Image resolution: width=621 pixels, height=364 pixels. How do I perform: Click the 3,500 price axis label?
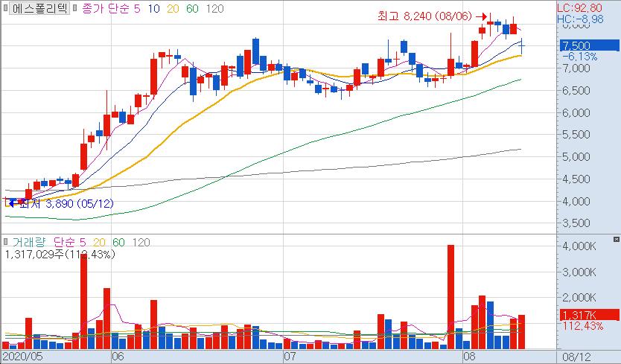click(576, 223)
